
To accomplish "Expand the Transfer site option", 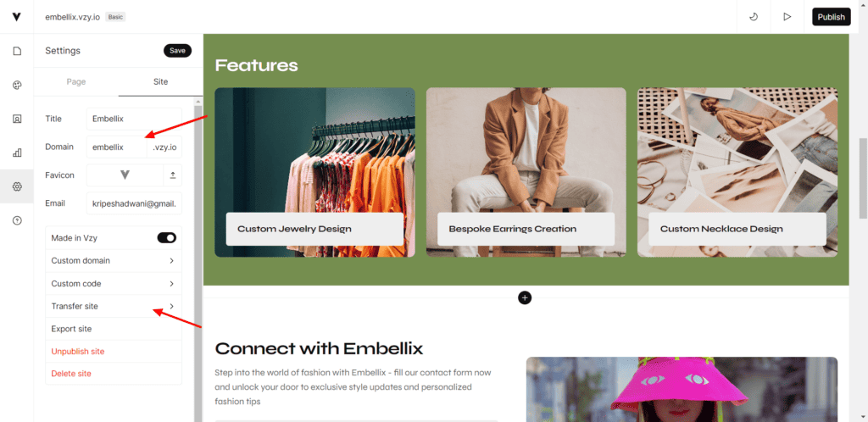I will point(114,306).
